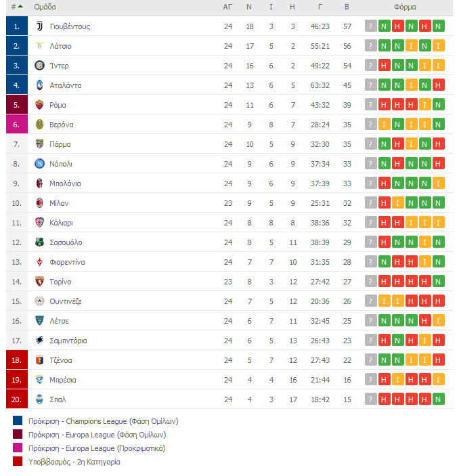Image resolution: width=459 pixels, height=476 pixels.
Task: Click the Roma wolf crest icon
Action: 39,105
